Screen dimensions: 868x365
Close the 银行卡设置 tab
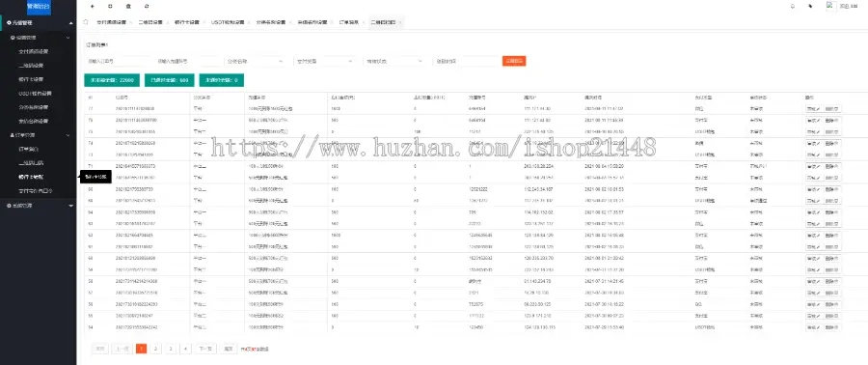coord(203,23)
